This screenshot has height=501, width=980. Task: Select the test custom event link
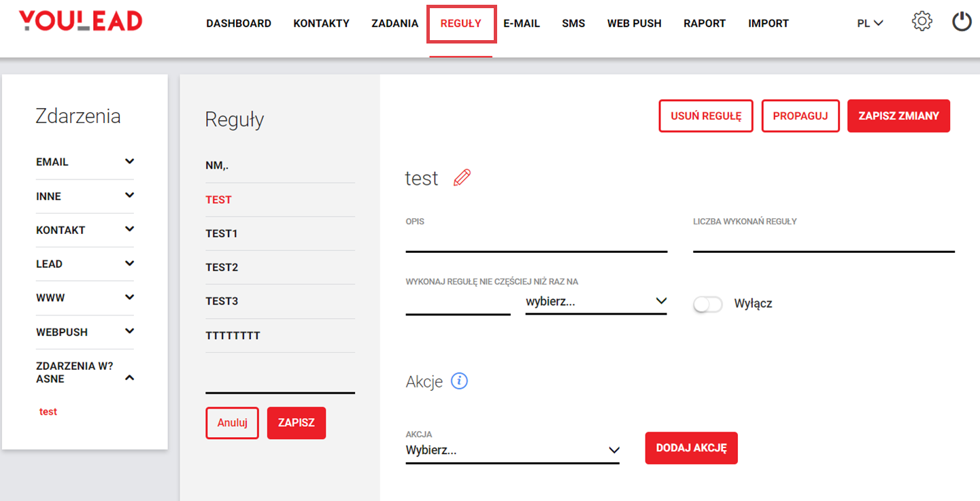tap(48, 412)
